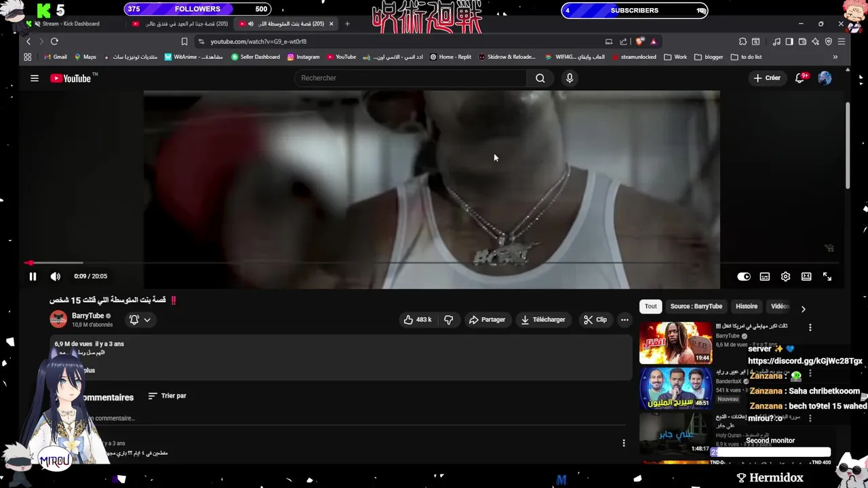Open options for the first suggested video
The width and height of the screenshot is (868, 488).
pyautogui.click(x=810, y=327)
